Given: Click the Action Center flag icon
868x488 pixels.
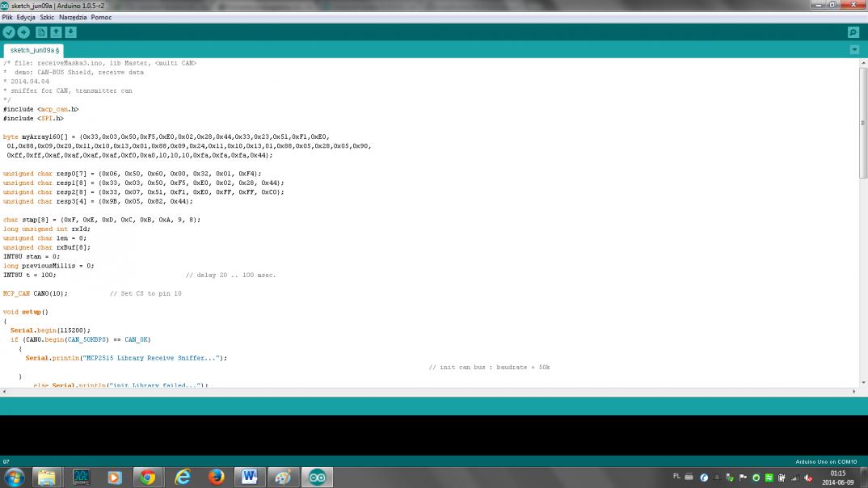Looking at the screenshot, I should tap(743, 477).
